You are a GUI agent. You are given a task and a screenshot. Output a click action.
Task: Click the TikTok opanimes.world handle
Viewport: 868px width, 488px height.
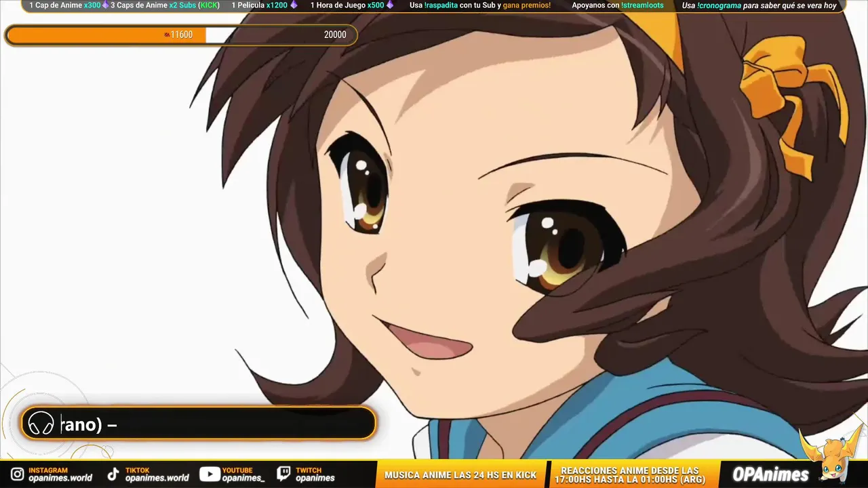pyautogui.click(x=157, y=478)
